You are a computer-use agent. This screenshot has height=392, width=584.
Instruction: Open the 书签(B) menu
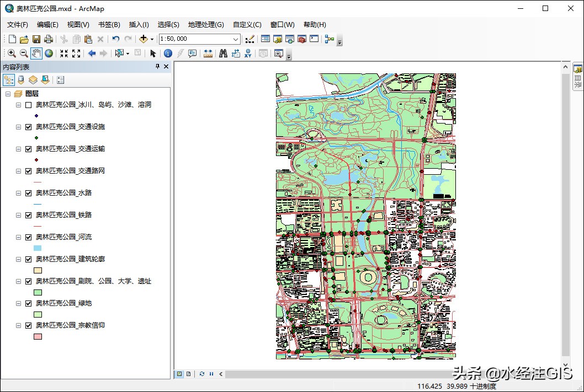[109, 25]
